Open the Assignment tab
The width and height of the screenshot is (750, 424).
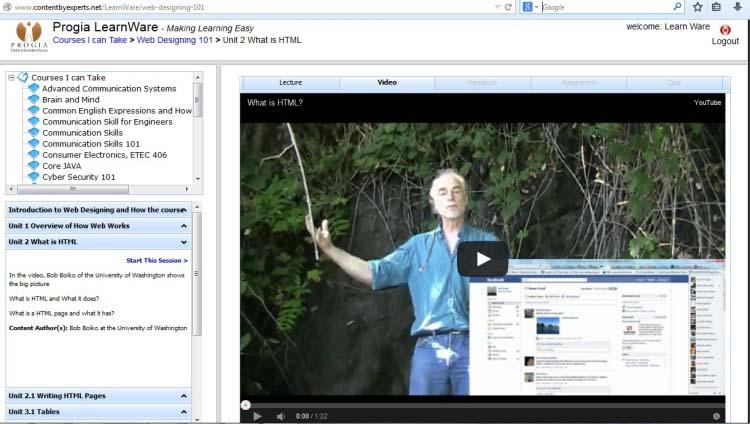[578, 82]
